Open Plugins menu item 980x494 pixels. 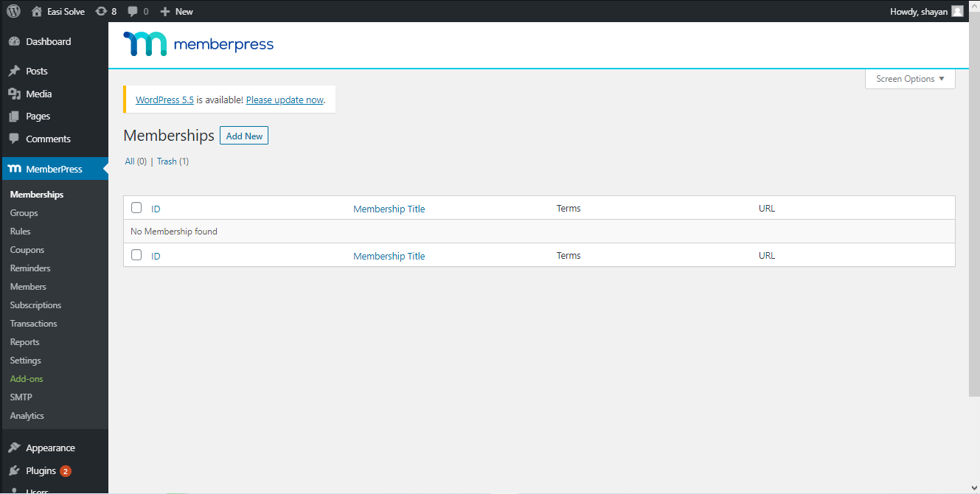[41, 470]
